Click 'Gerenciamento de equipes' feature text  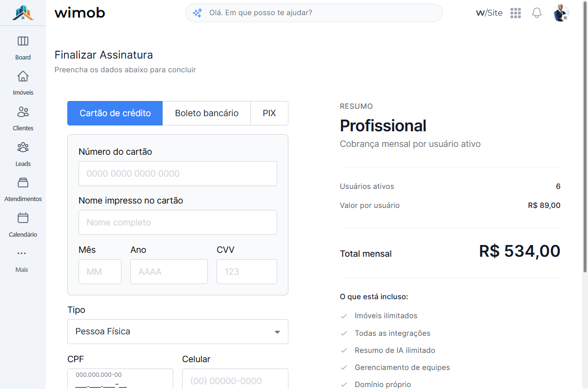403,368
